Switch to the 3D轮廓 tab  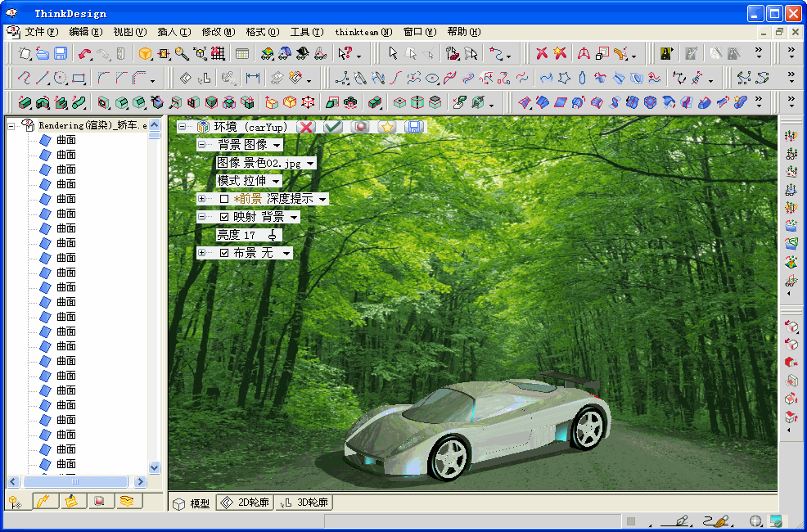pyautogui.click(x=304, y=503)
